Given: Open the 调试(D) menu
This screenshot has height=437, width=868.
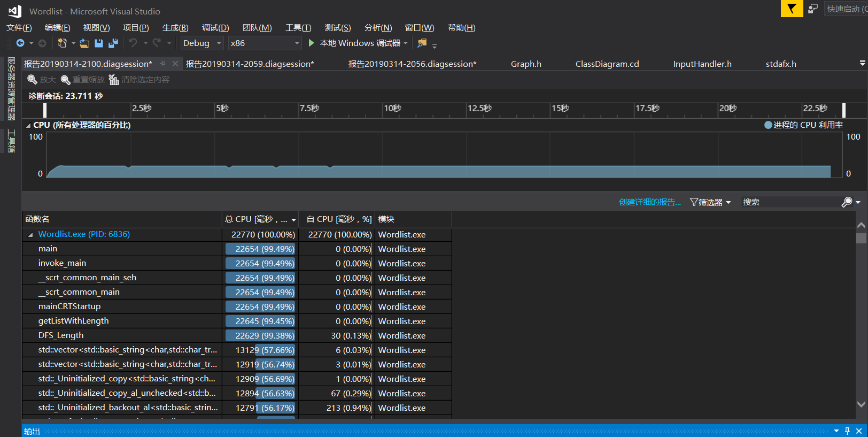Looking at the screenshot, I should (215, 28).
